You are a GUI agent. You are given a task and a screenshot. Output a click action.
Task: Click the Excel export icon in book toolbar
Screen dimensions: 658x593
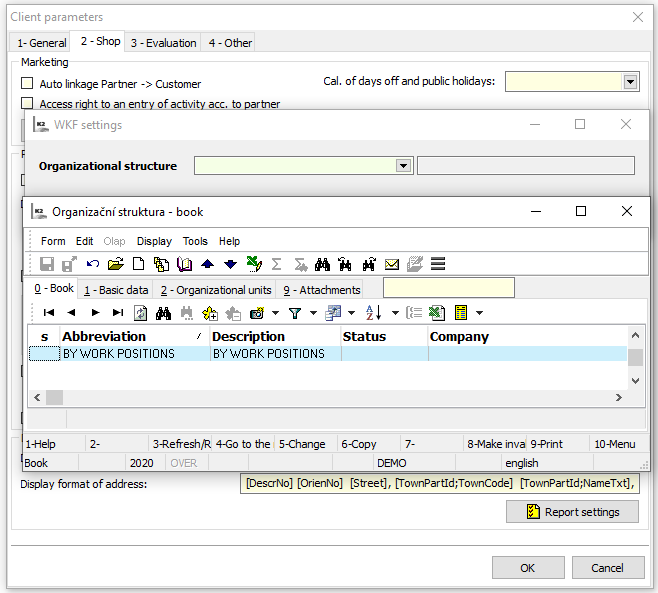point(436,313)
